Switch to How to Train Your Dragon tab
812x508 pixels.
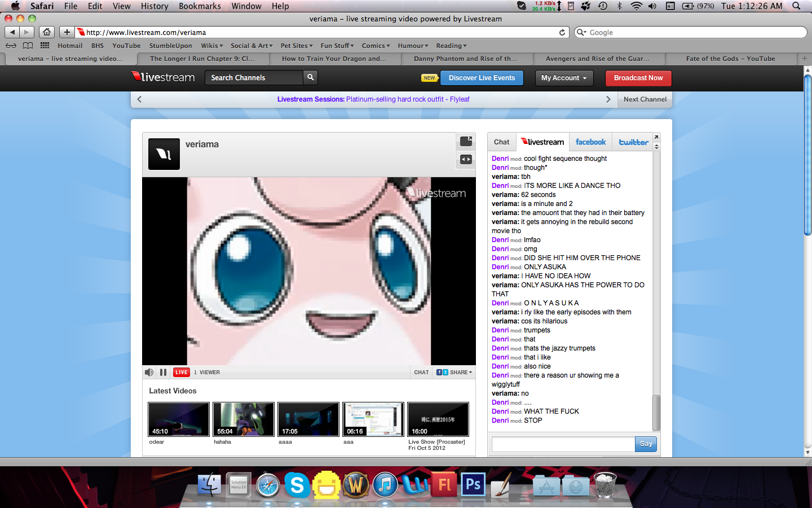(334, 58)
